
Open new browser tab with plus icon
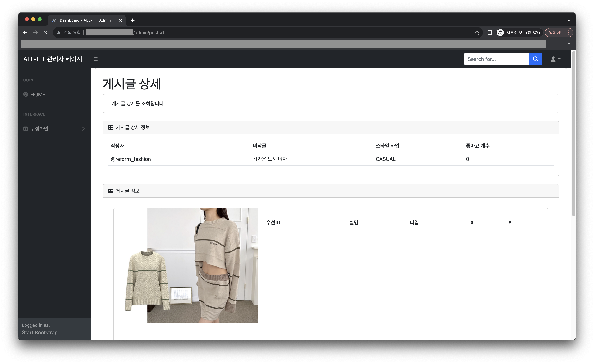(x=133, y=20)
